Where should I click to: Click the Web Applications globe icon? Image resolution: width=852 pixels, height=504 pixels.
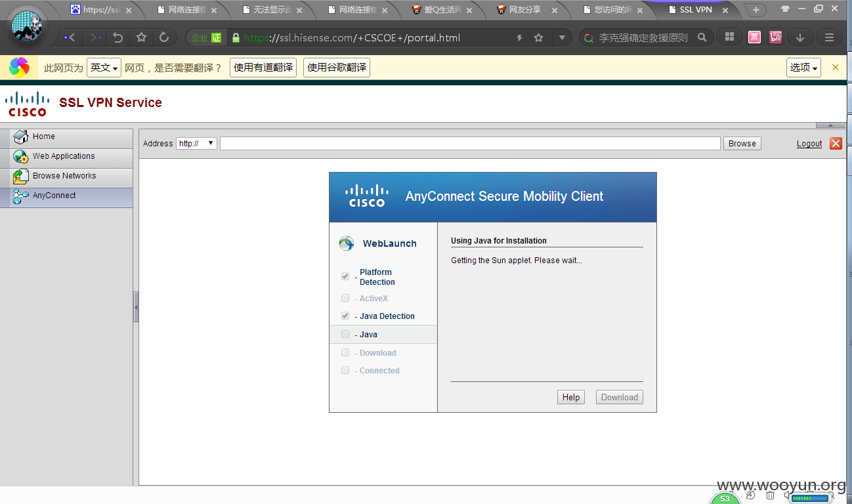click(21, 157)
